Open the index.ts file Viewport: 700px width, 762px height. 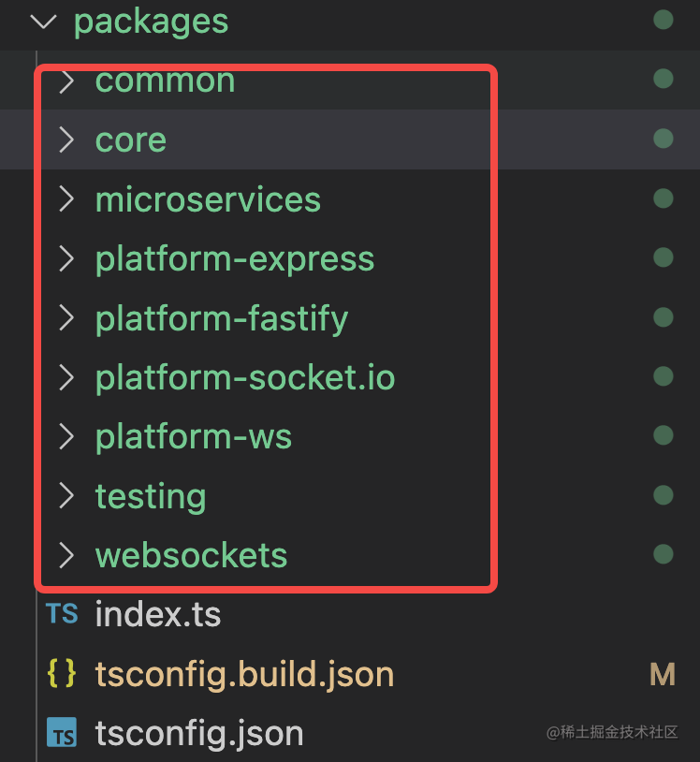[x=158, y=615]
